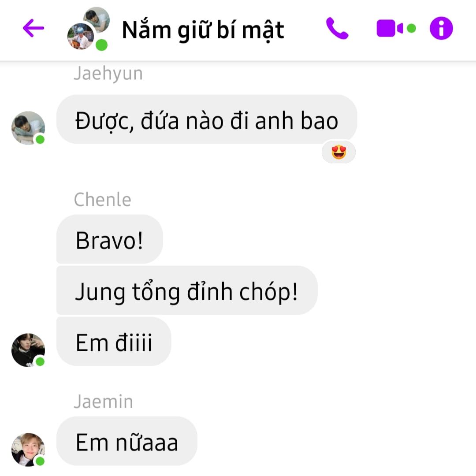Tap the group name Nắm giữ bí mật

point(203,30)
